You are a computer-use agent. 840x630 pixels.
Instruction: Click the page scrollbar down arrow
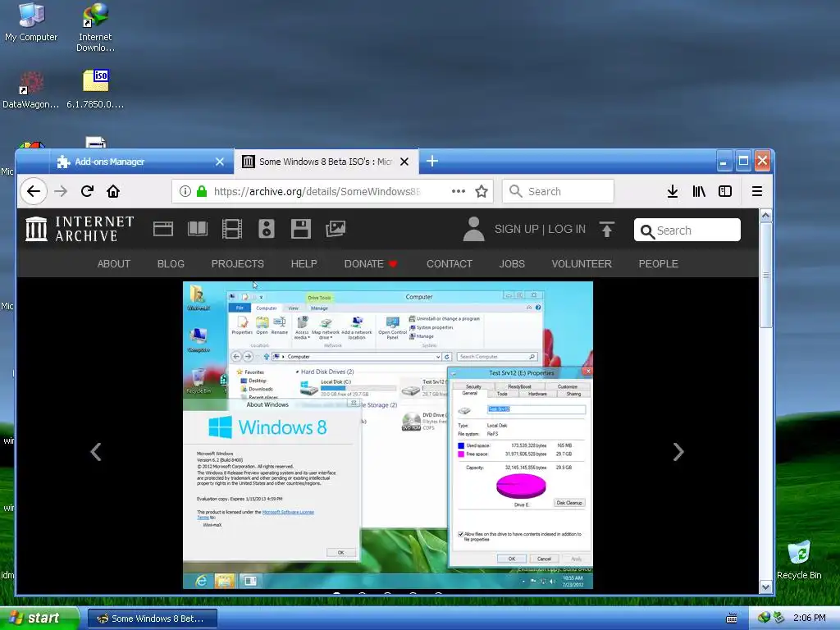tap(766, 587)
